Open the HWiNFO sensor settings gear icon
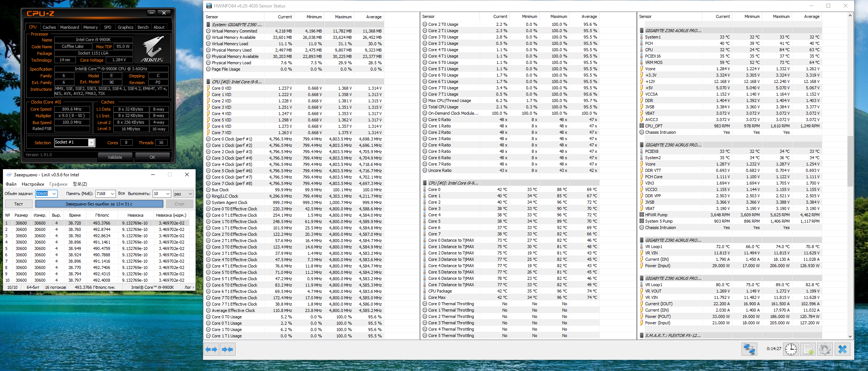Screen dimensions: 868x371 pos(825,349)
